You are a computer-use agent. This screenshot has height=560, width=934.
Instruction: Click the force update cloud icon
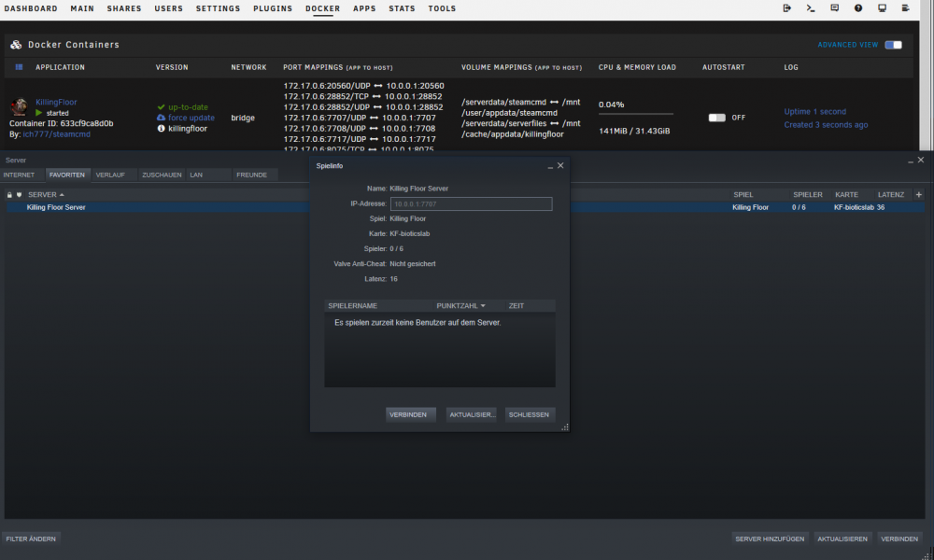coord(161,118)
